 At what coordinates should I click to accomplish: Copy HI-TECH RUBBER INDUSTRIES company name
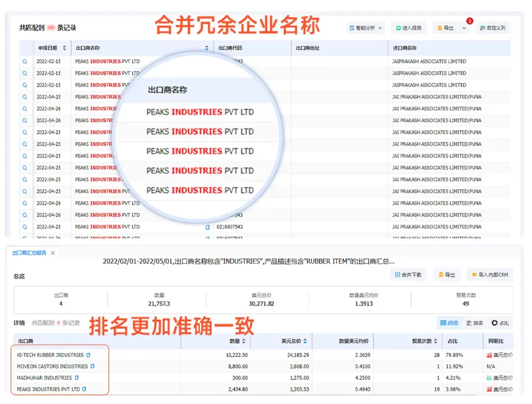88,354
